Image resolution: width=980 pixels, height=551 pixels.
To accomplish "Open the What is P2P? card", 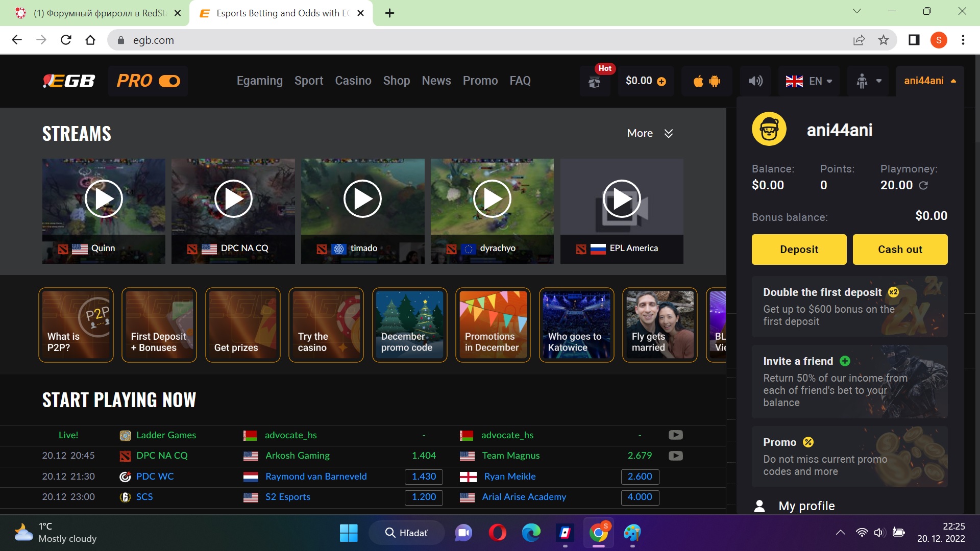I will (x=76, y=325).
